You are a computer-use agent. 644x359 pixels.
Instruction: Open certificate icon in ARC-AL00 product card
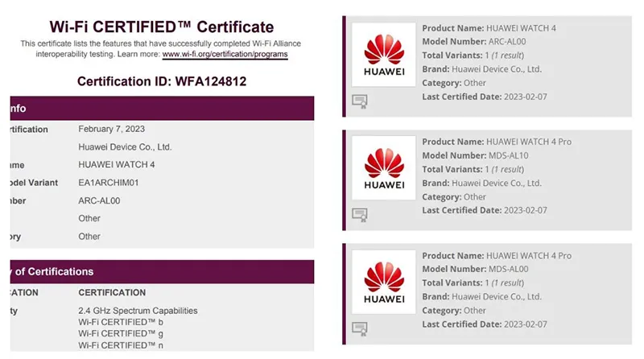click(360, 101)
